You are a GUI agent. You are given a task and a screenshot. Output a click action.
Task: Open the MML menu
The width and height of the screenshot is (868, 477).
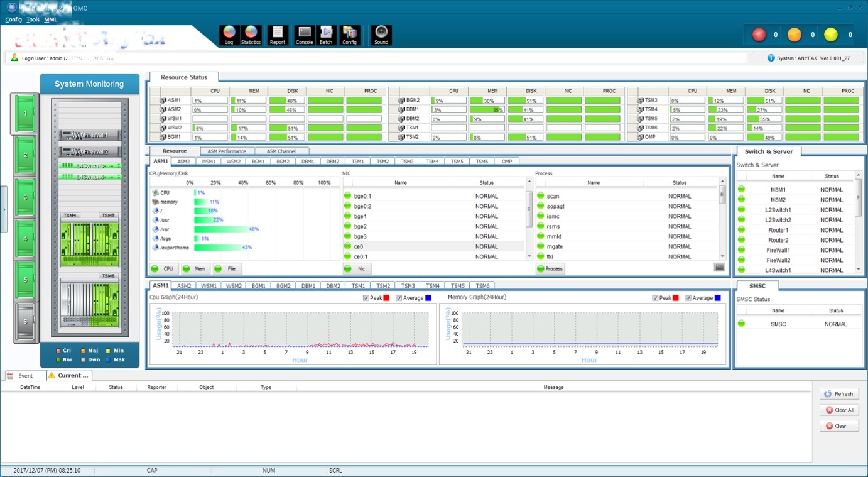pyautogui.click(x=50, y=19)
